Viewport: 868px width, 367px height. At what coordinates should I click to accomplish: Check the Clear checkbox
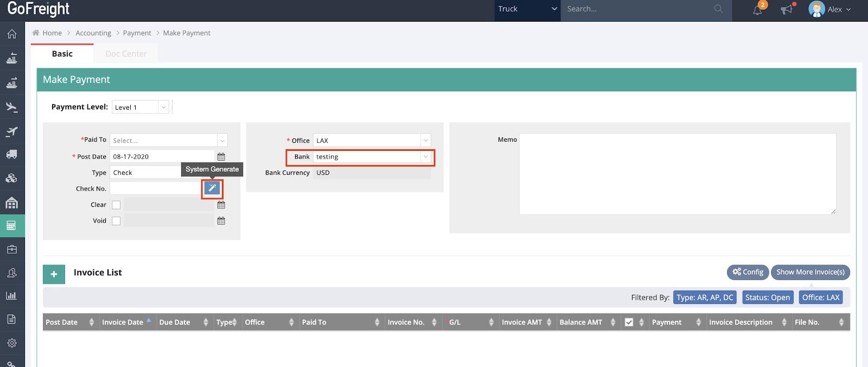pos(116,205)
